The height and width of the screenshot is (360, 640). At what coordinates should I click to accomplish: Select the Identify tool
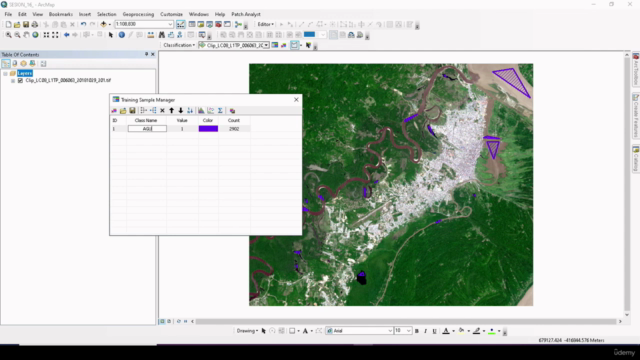click(x=122, y=35)
